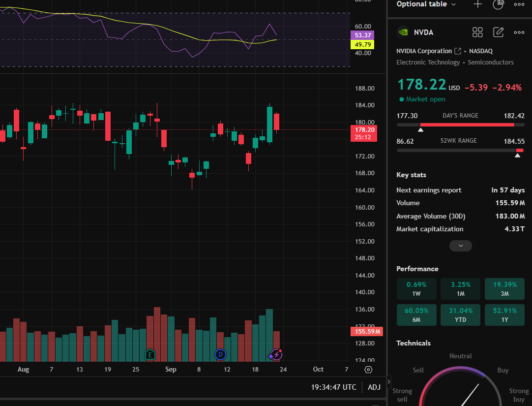Open the pie chart icon in watchlist header
The height and width of the screenshot is (406, 532).
(498, 4)
